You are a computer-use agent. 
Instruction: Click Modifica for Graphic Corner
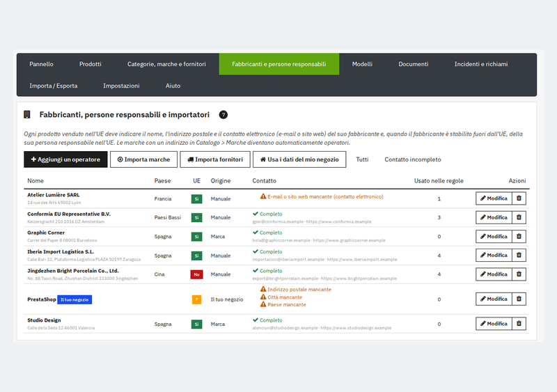coord(494,236)
